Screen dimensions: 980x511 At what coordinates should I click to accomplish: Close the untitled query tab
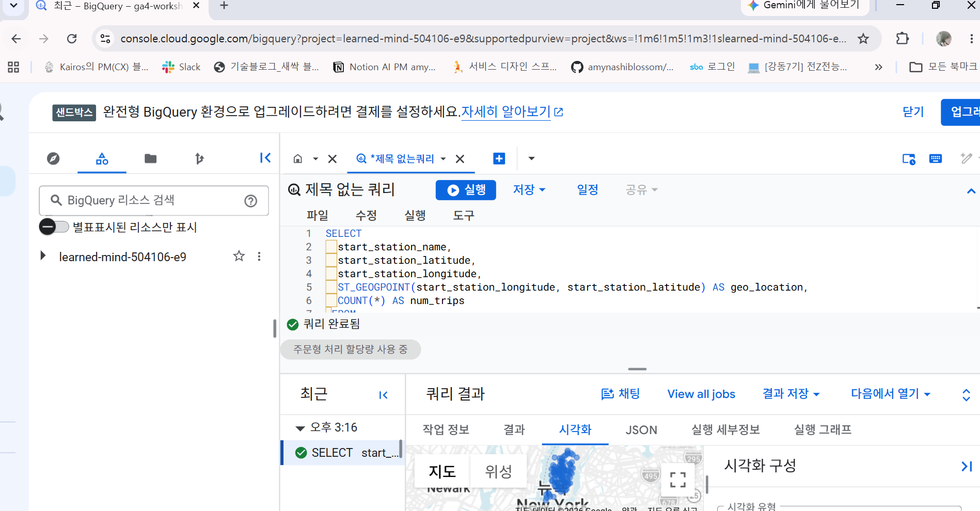pyautogui.click(x=460, y=159)
